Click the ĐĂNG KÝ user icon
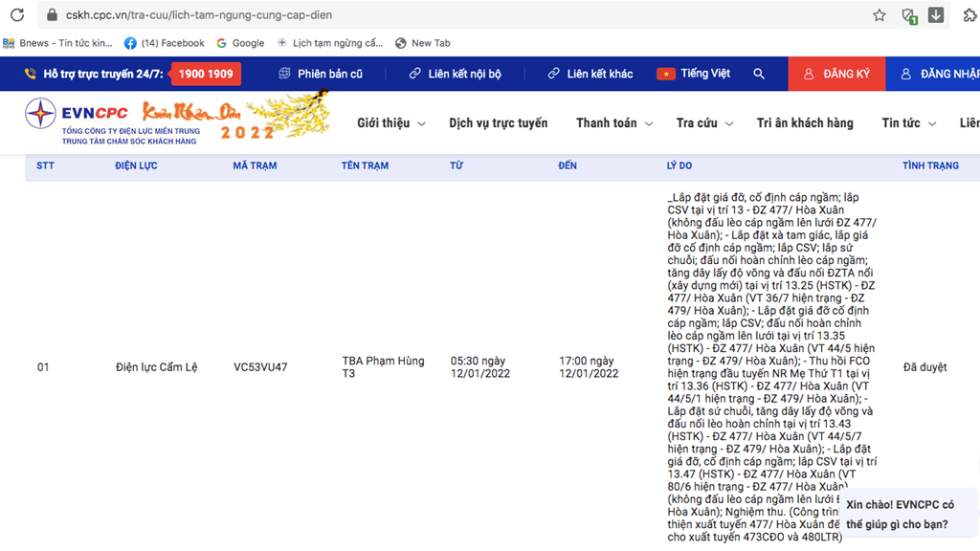Viewport: 980px width, 551px height. tap(808, 74)
